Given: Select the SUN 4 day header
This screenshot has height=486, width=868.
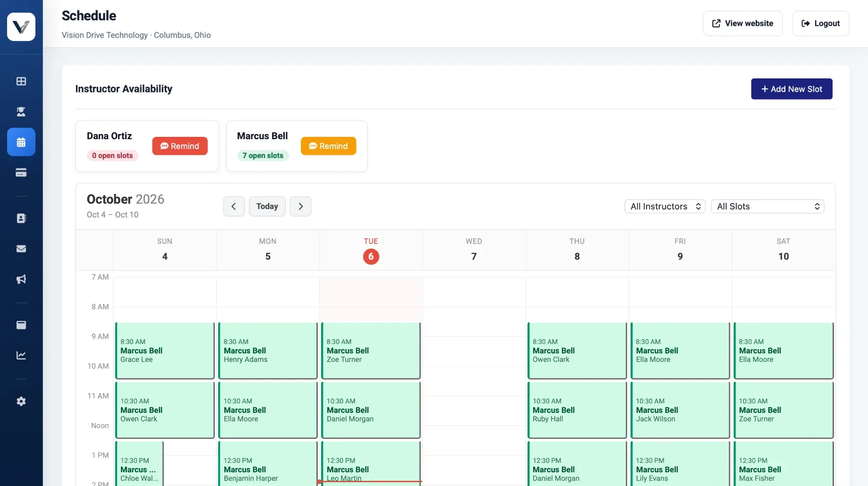Looking at the screenshot, I should coord(165,250).
